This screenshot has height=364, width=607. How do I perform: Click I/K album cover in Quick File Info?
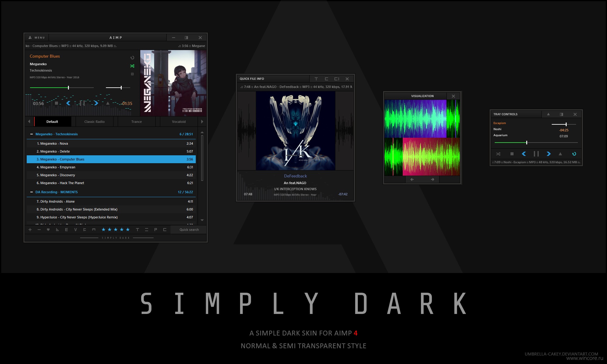tap(296, 131)
